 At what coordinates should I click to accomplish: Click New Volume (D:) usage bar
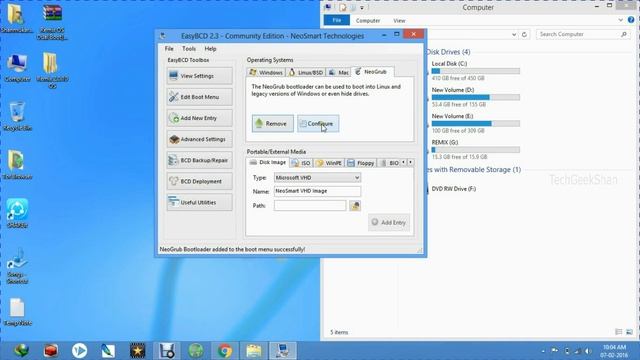[x=476, y=97]
